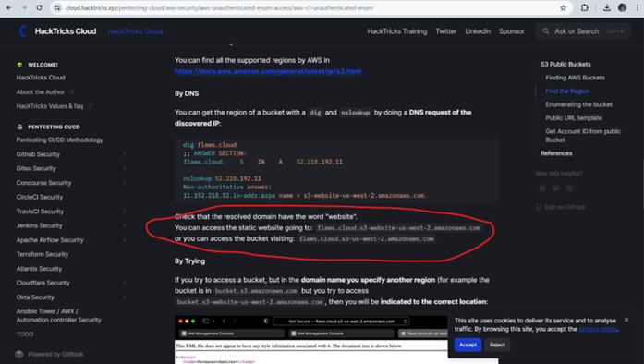Image resolution: width=644 pixels, height=364 pixels.
Task: Rate page with the sad face icon
Action: 542,188
